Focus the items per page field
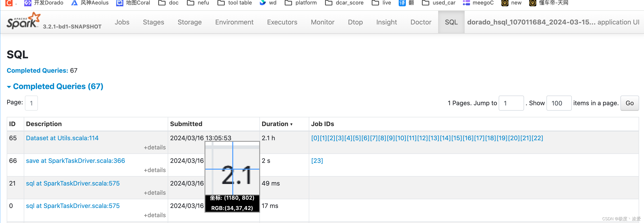 point(559,103)
